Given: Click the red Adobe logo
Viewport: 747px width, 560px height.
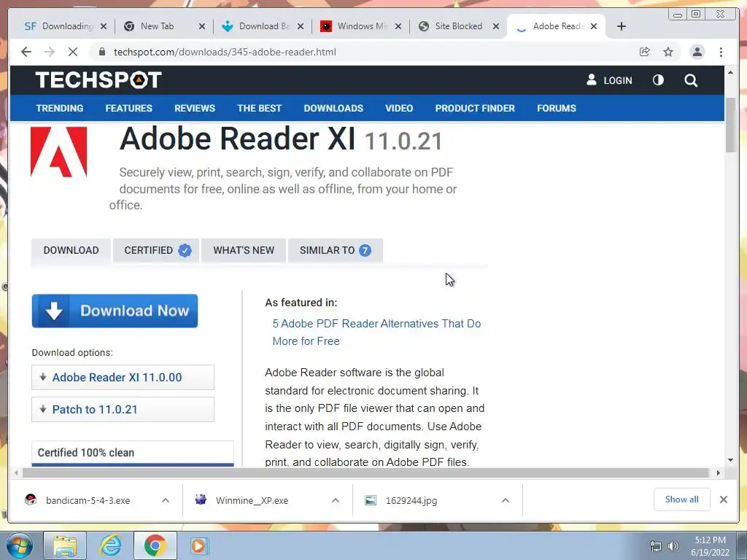Looking at the screenshot, I should tap(58, 152).
